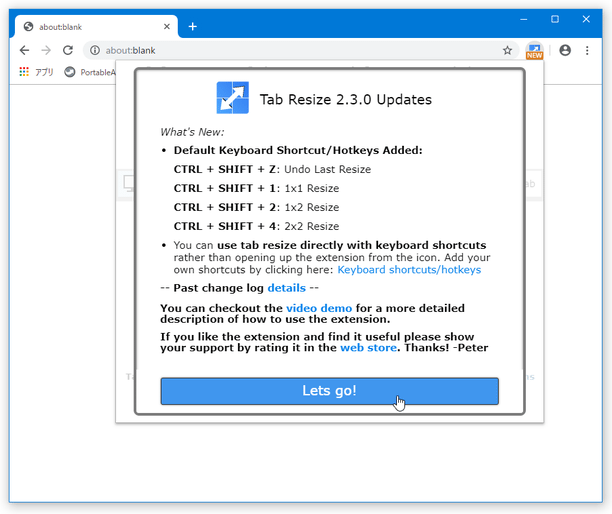Open past change log details link

click(286, 288)
